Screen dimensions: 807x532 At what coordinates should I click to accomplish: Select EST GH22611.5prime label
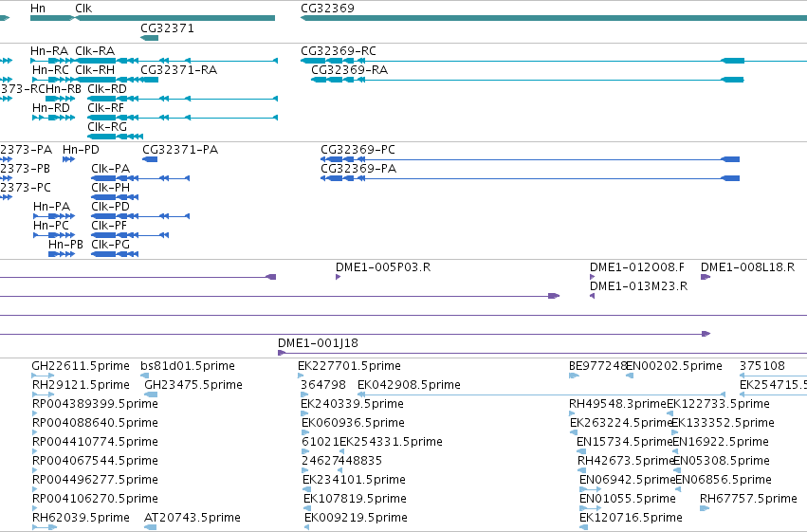(x=81, y=366)
